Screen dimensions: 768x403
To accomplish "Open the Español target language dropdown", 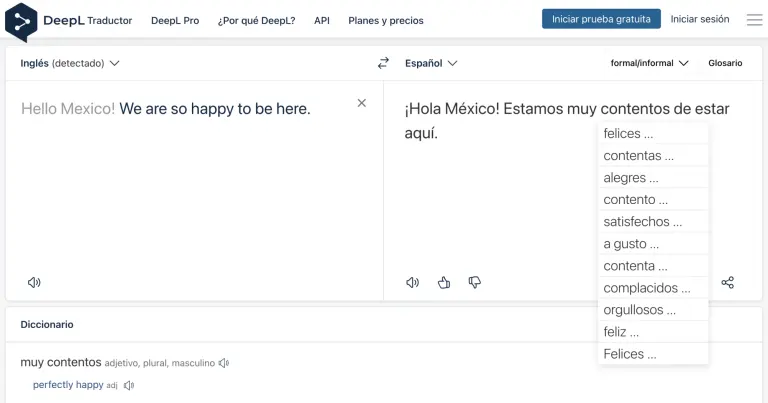I will click(x=431, y=63).
